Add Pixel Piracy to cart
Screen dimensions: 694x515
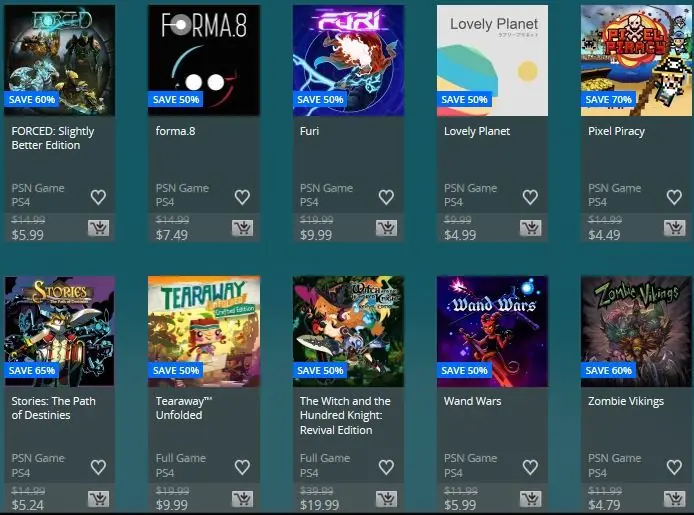(675, 228)
